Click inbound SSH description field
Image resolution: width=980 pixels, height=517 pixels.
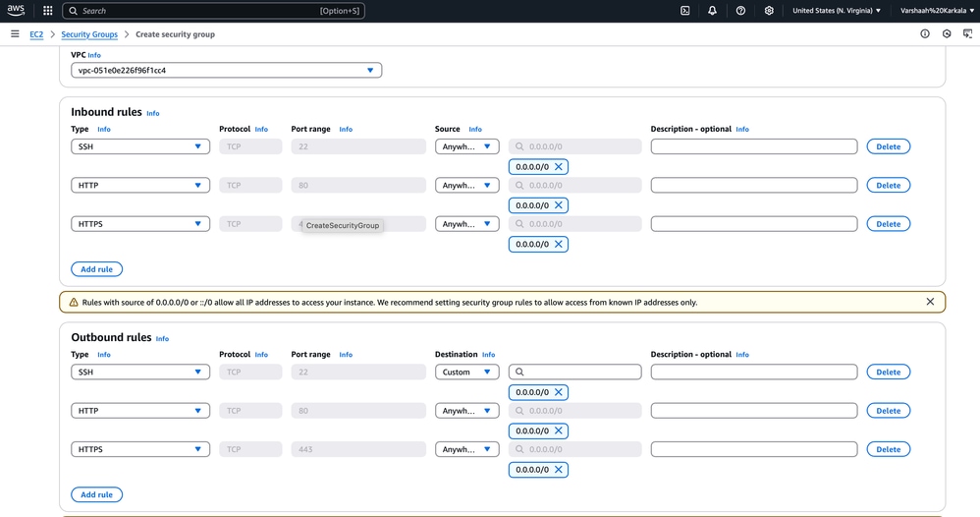(x=754, y=146)
